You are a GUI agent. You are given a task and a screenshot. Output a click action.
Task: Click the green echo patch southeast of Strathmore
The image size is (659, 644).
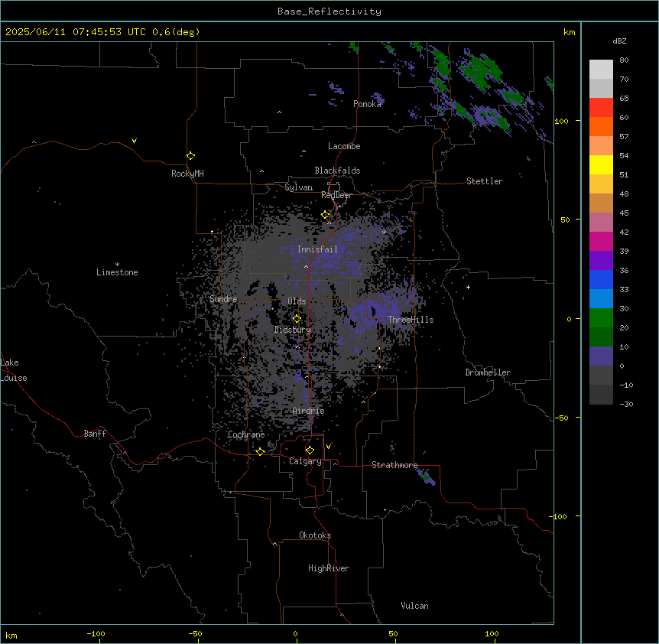coord(425,476)
